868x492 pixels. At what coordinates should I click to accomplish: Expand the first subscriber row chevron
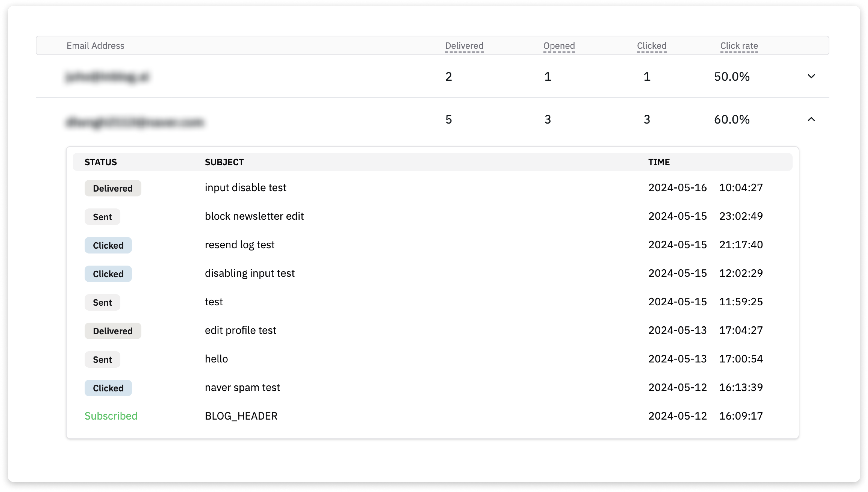click(x=811, y=76)
